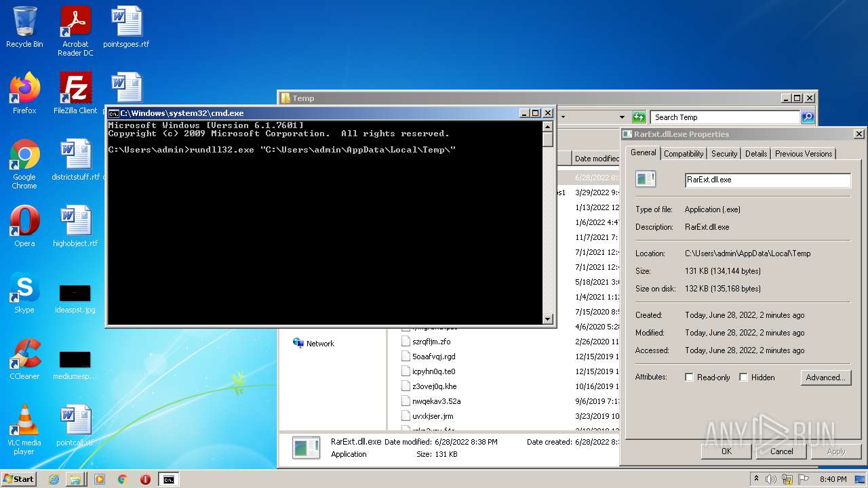This screenshot has width=868, height=488.
Task: Click the Chrome taskbar icon
Action: (x=122, y=479)
